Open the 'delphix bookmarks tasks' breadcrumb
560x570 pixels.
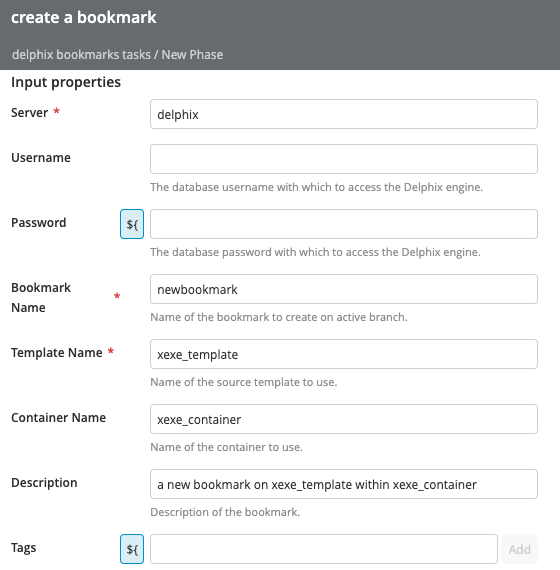coord(81,55)
